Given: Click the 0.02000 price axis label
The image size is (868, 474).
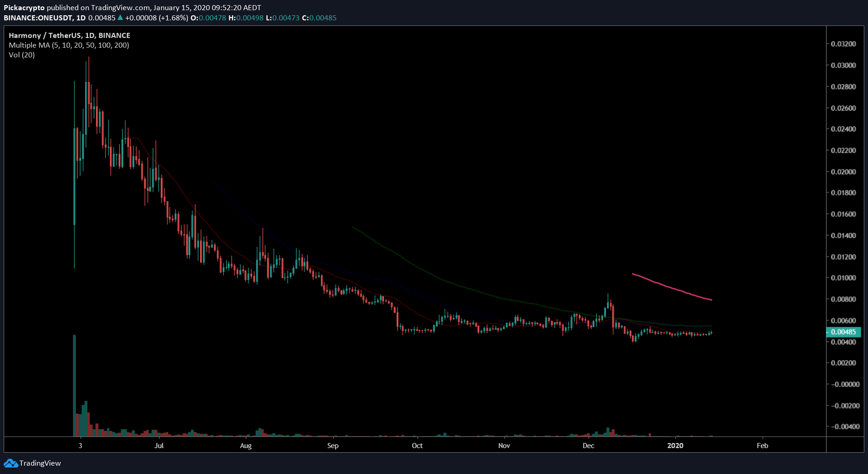Looking at the screenshot, I should tap(843, 172).
